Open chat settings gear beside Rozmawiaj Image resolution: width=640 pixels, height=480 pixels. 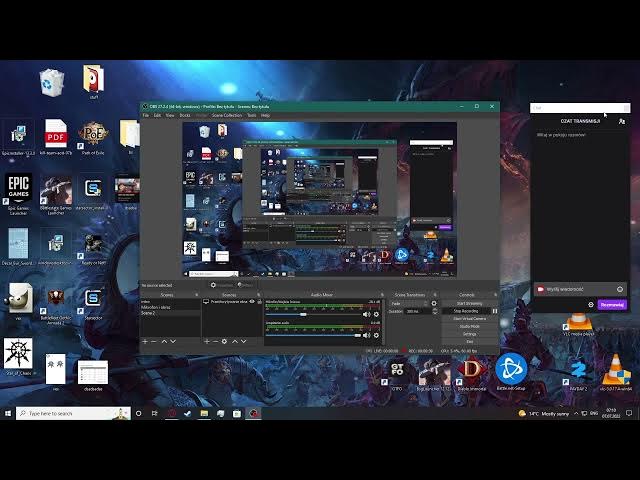tap(591, 304)
